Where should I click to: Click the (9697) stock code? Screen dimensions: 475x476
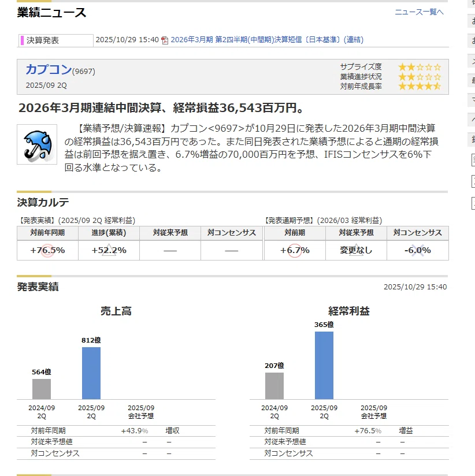point(84,71)
